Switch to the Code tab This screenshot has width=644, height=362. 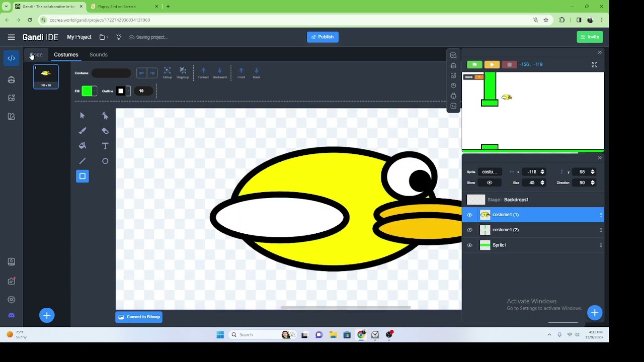pyautogui.click(x=36, y=55)
